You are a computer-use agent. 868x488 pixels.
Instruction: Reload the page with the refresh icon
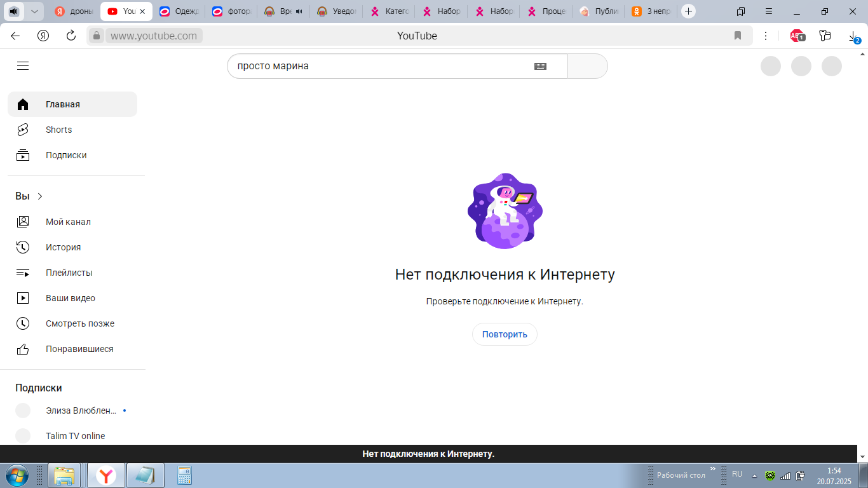click(x=71, y=36)
